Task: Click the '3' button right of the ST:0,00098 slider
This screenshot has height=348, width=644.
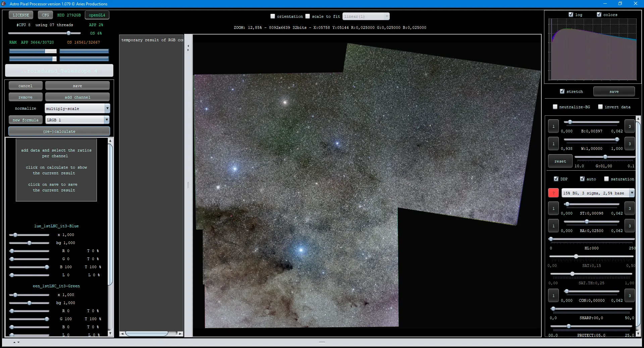Action: (630, 209)
